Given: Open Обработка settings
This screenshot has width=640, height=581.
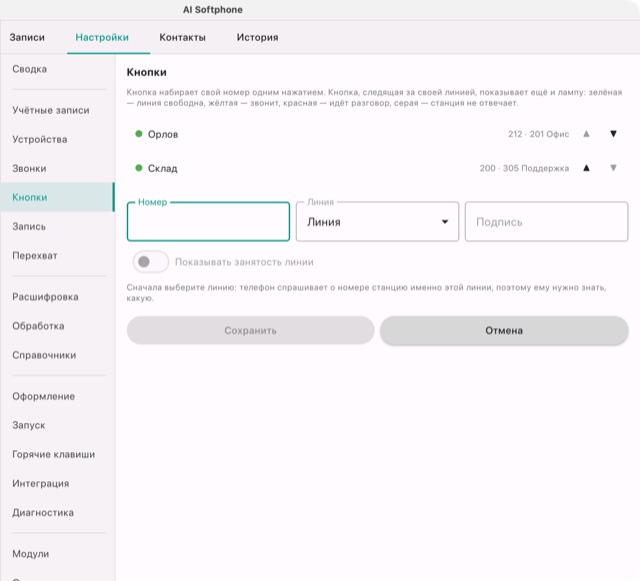Looking at the screenshot, I should (x=57, y=326).
